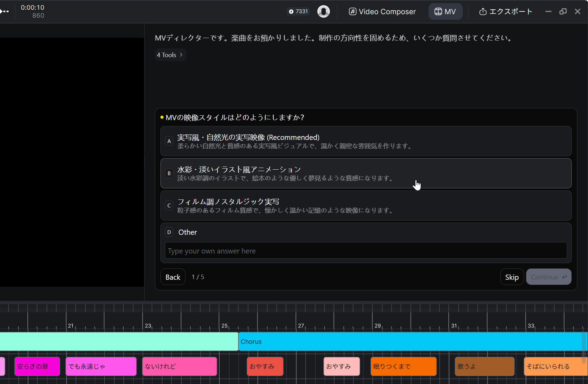The width and height of the screenshot is (588, 384).
Task: Click the Video Composer music-note icon
Action: pos(352,11)
